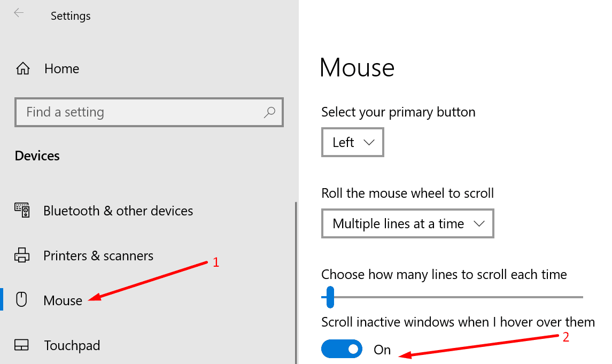Disable scroll inactive windows when hovering
Image resolution: width=612 pixels, height=364 pixels.
pyautogui.click(x=342, y=348)
